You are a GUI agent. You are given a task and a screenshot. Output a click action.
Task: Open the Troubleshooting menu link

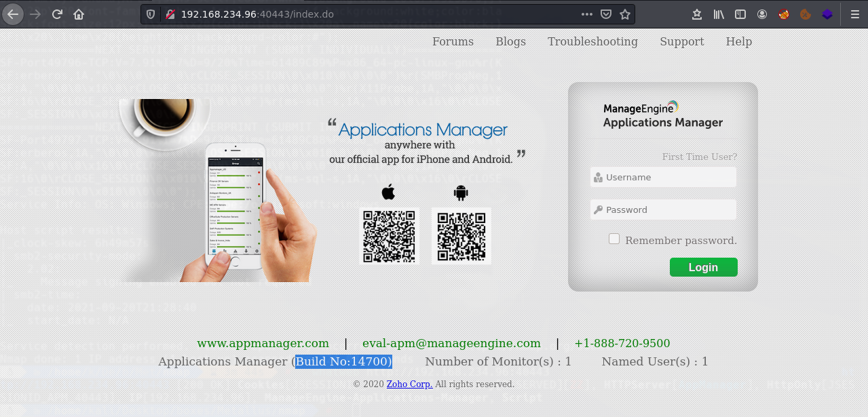pos(592,41)
